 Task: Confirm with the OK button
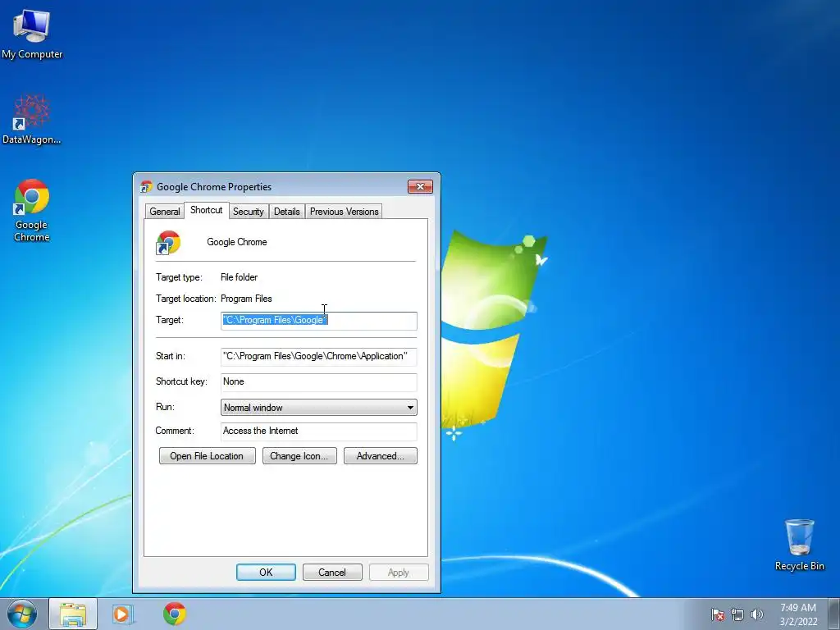click(x=266, y=572)
